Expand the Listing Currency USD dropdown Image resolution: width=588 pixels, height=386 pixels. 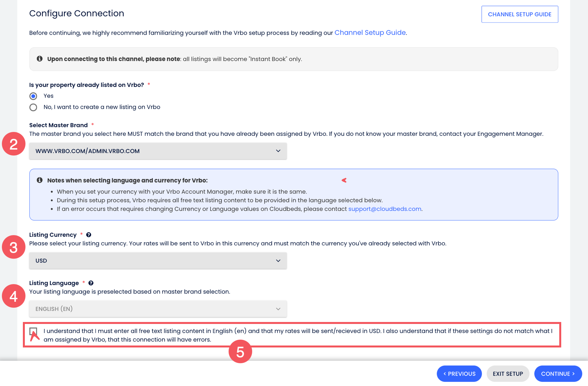pos(158,261)
